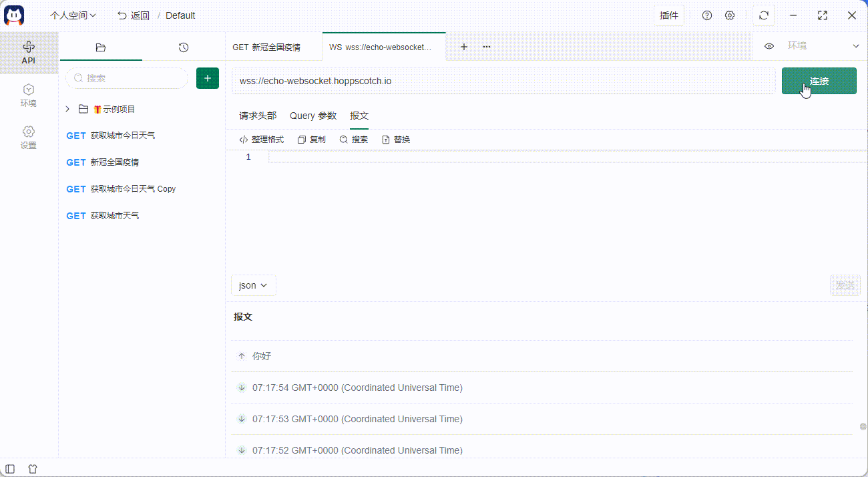Open the GET 新冠全国疫情 request tab
The height and width of the screenshot is (477, 868).
(268, 47)
